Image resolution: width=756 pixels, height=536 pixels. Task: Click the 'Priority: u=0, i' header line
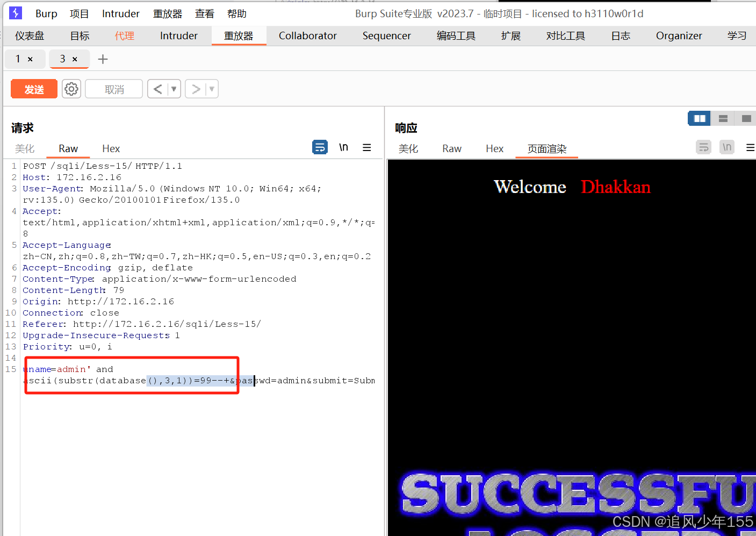[68, 347]
